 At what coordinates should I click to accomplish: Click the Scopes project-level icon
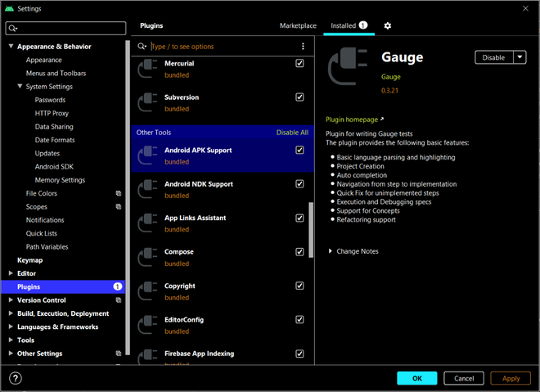click(119, 207)
